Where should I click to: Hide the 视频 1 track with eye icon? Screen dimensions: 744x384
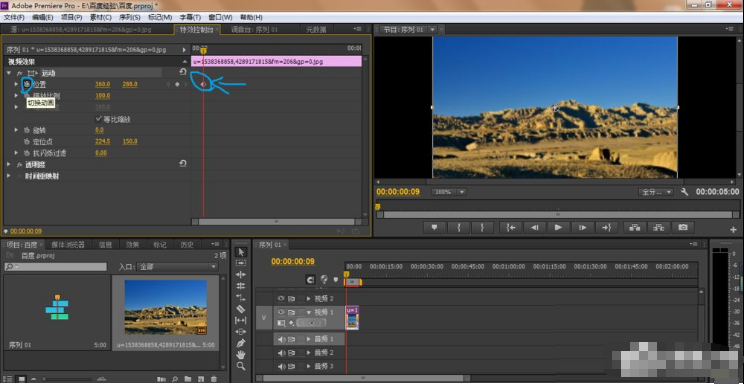(x=281, y=312)
